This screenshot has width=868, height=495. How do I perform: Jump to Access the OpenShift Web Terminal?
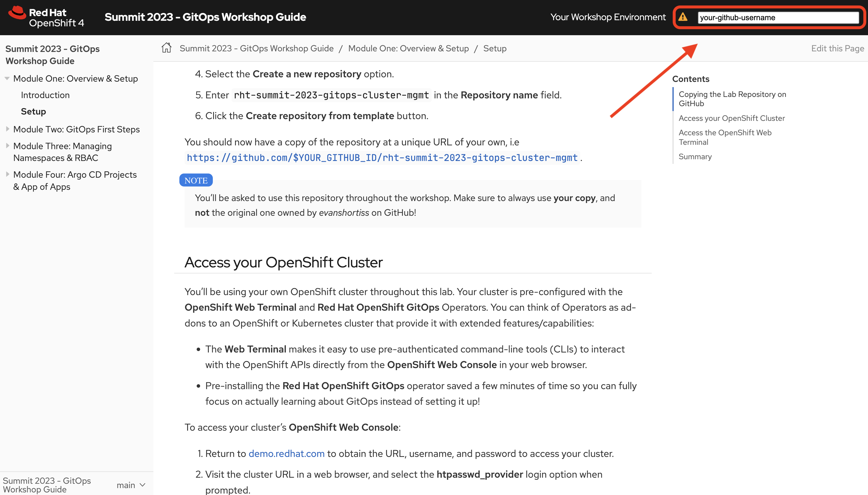725,137
